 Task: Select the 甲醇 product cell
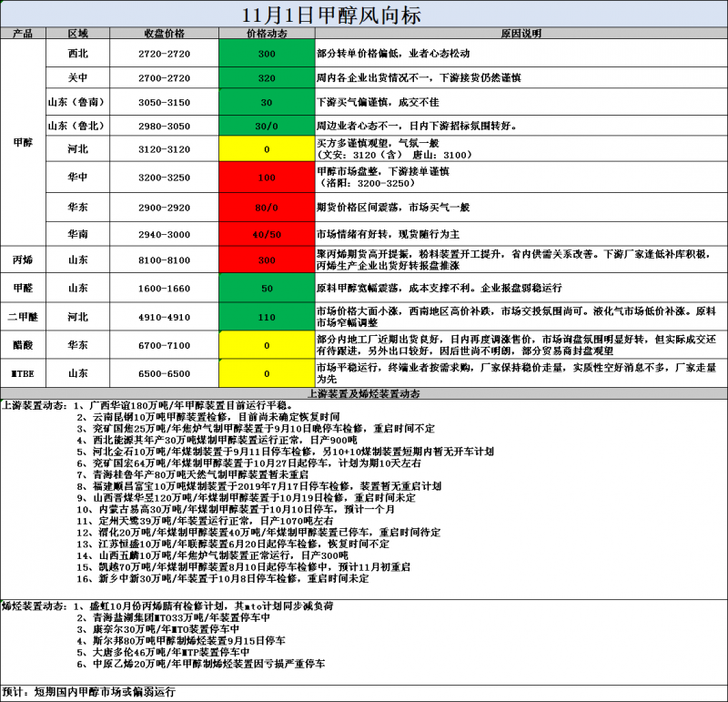pyautogui.click(x=23, y=143)
